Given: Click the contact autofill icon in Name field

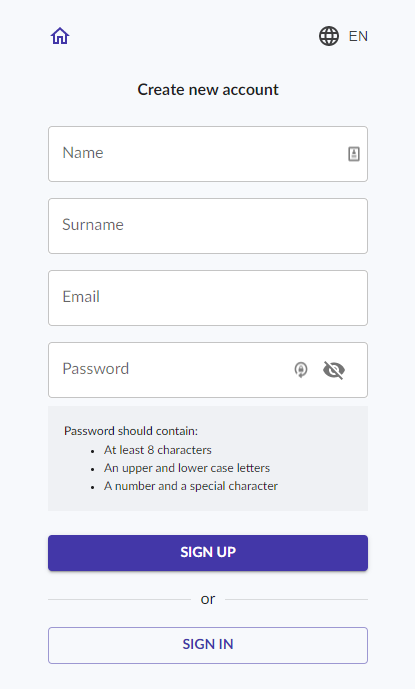Looking at the screenshot, I should pyautogui.click(x=354, y=154).
